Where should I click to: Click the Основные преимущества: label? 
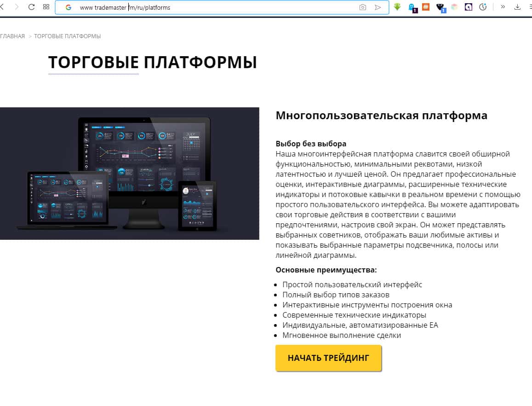tap(326, 270)
